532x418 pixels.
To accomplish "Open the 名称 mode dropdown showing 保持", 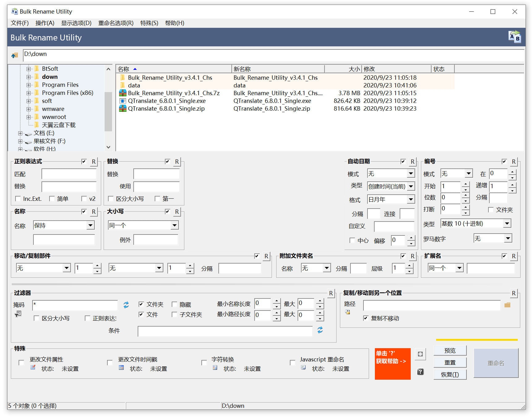I will click(x=90, y=225).
